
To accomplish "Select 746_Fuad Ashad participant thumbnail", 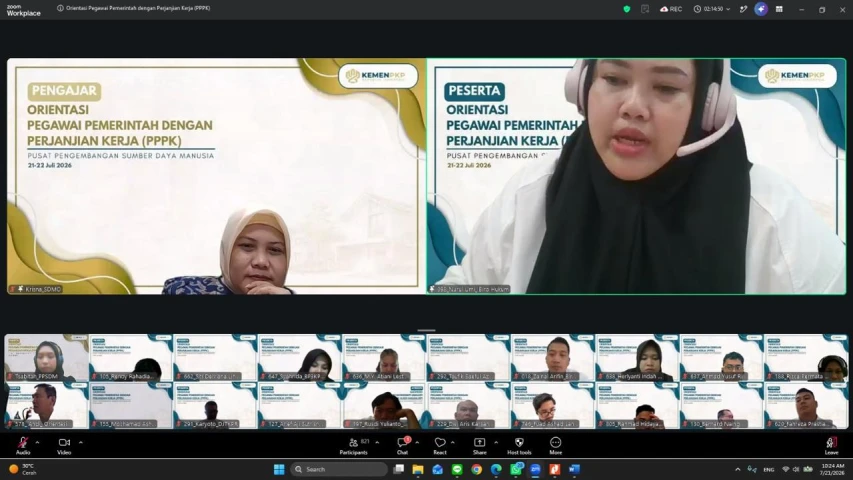I will tap(553, 405).
